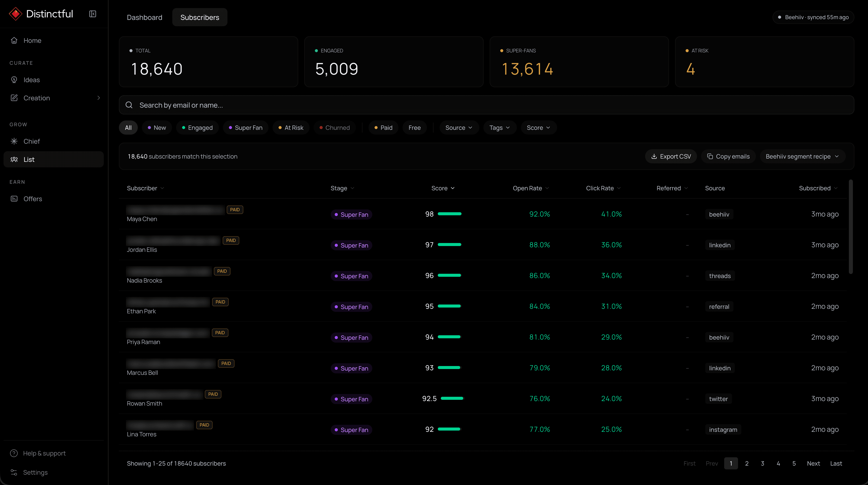Open the Tags filter dropdown
Viewport: 868px width, 485px height.
point(500,128)
